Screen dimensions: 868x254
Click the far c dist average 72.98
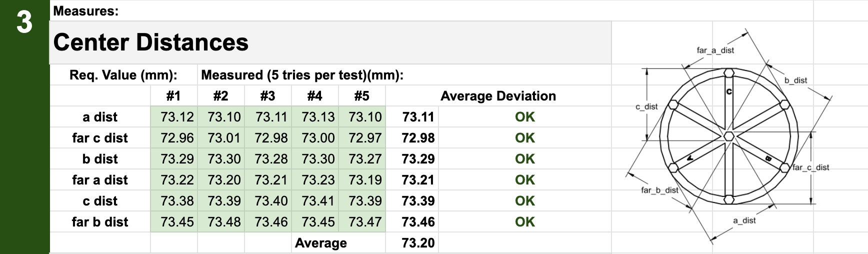(417, 138)
